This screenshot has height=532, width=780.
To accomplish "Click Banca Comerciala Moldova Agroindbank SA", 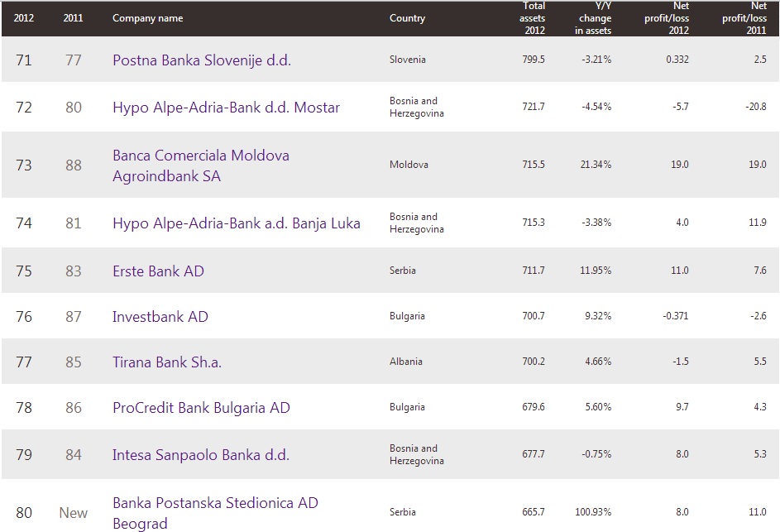I will (200, 165).
